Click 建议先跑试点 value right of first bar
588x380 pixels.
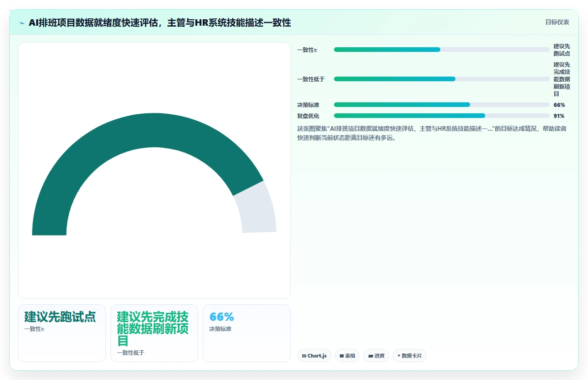coord(562,50)
